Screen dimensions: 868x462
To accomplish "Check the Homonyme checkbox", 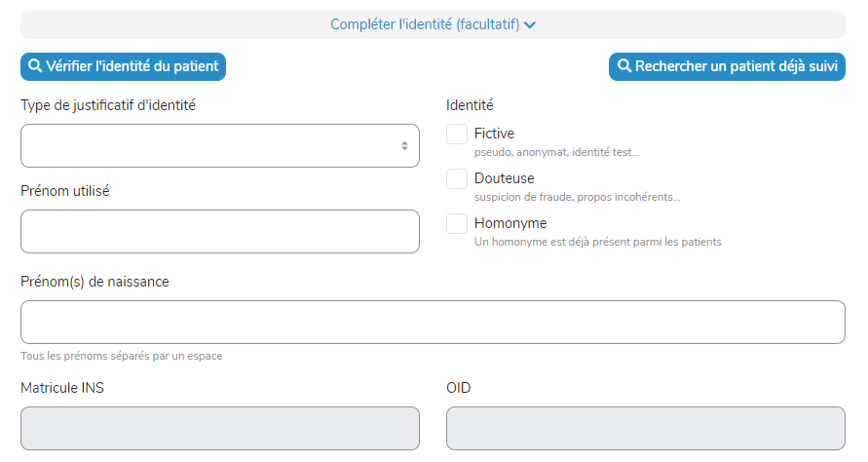I will 457,224.
